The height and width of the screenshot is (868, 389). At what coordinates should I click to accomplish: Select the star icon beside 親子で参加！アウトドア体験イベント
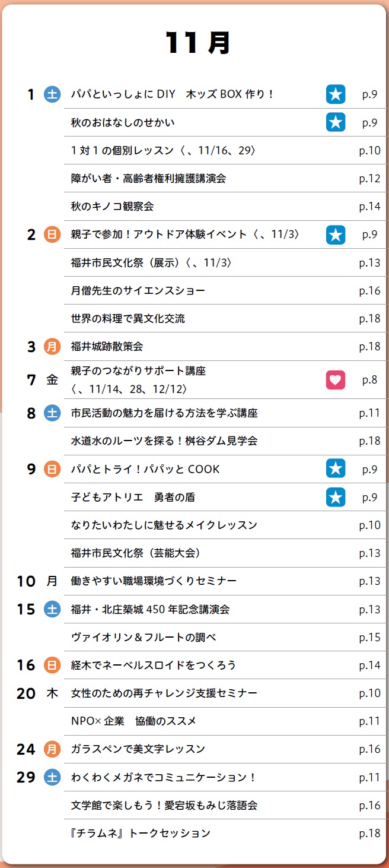[x=336, y=235]
